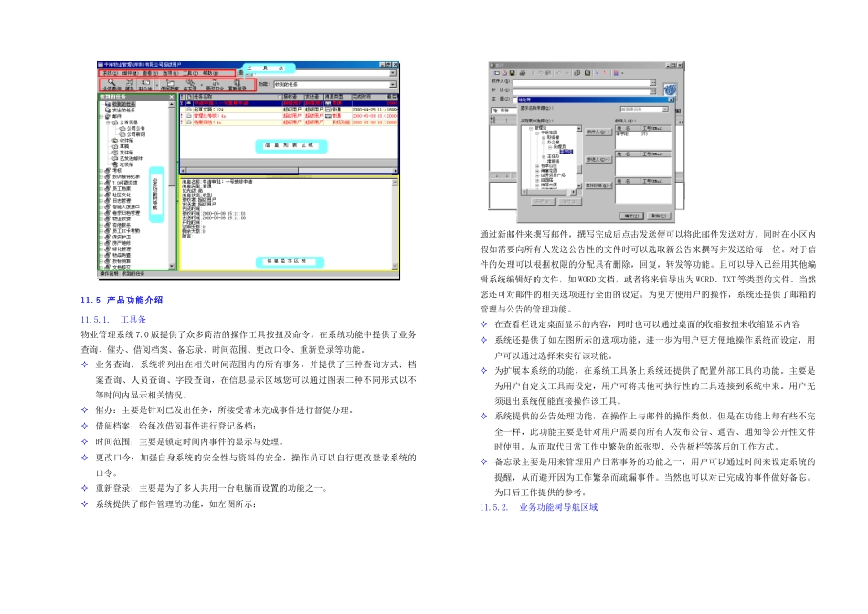
Task: Open the 查看 menu
Action: point(151,73)
